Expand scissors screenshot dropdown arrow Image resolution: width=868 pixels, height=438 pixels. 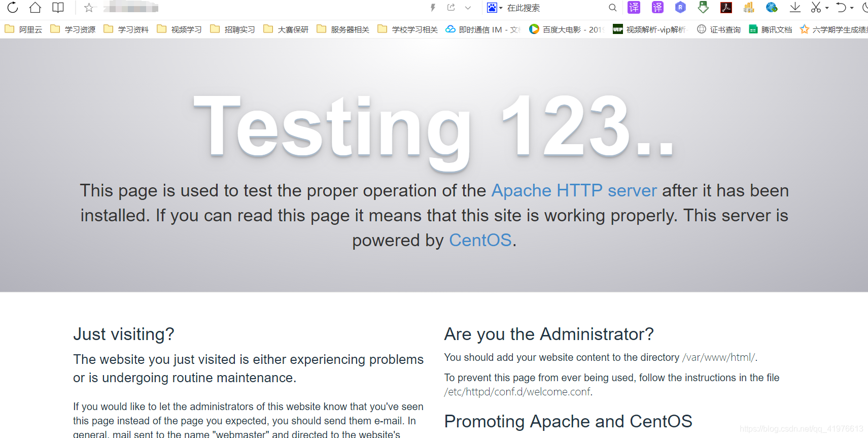click(x=827, y=8)
